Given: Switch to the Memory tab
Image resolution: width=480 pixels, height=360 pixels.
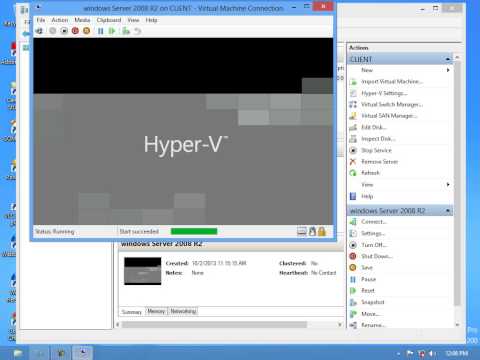Looking at the screenshot, I should click(156, 311).
